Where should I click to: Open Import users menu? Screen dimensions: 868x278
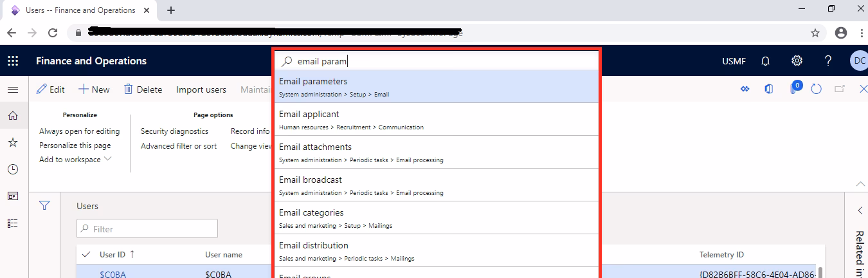point(201,89)
